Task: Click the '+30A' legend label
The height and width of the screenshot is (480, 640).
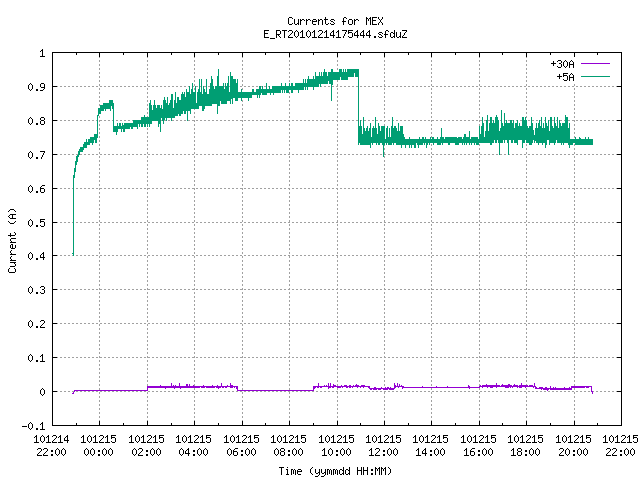Action: tap(562, 64)
